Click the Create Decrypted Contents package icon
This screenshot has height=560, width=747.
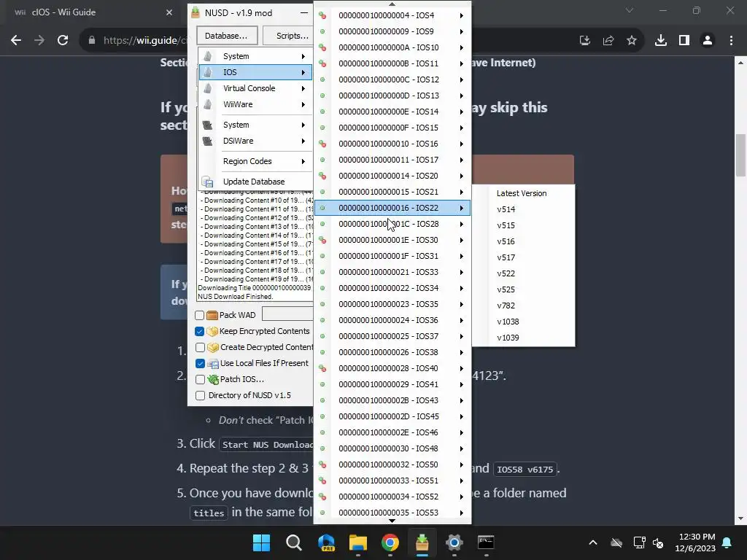click(x=213, y=348)
